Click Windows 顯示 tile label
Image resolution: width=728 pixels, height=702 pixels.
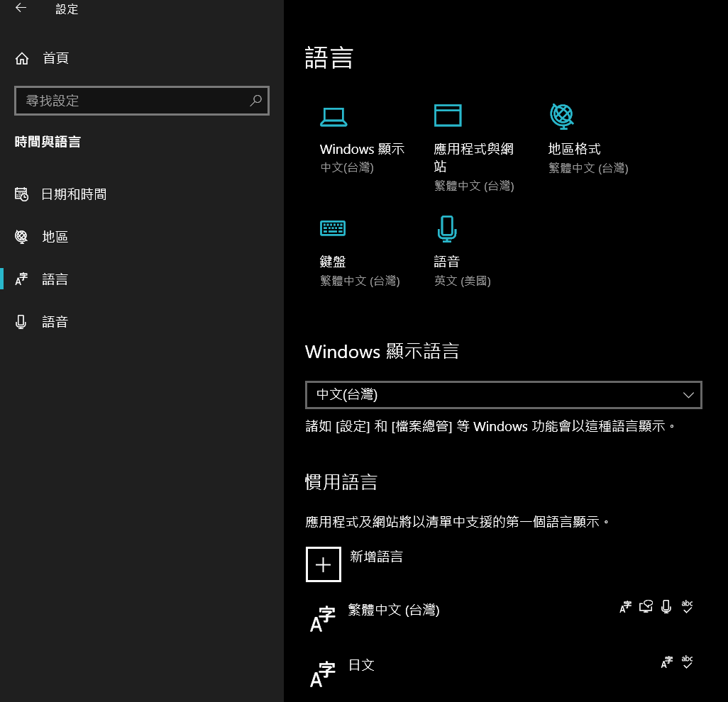click(x=362, y=149)
